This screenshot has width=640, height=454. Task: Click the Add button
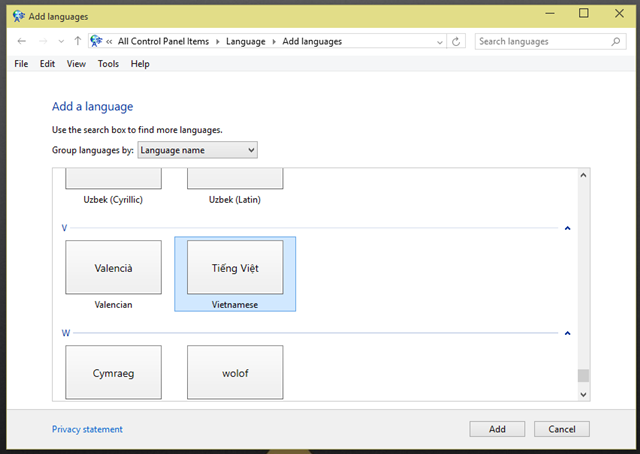click(x=497, y=429)
